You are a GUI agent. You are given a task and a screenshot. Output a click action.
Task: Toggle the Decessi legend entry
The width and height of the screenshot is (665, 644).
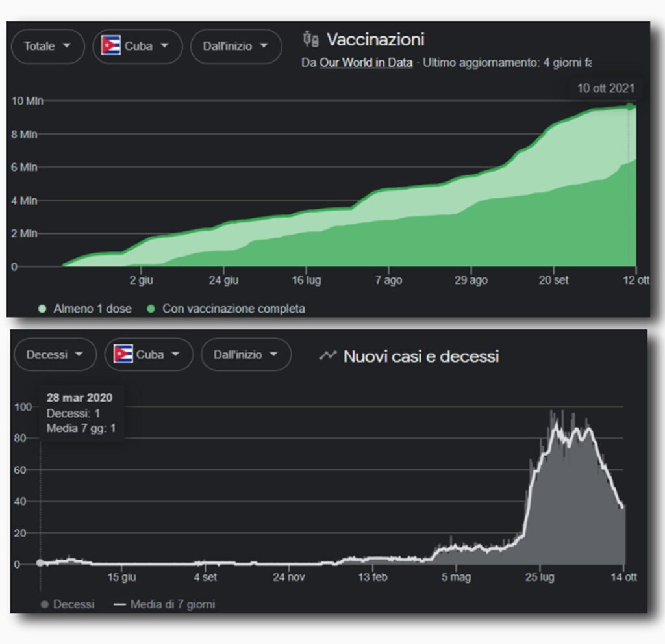coord(67,604)
